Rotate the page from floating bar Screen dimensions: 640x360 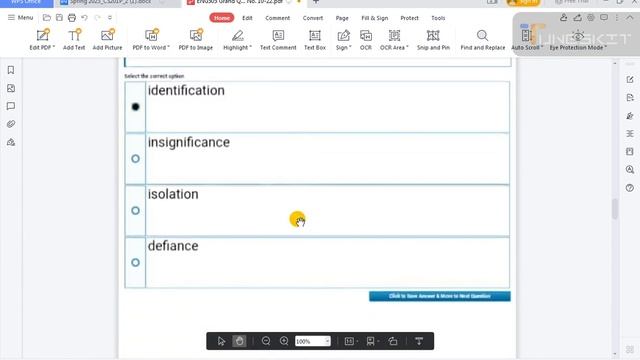coord(393,341)
